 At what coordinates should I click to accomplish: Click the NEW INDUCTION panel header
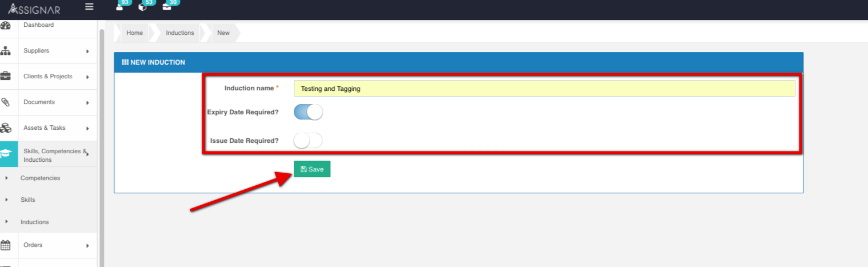(x=459, y=62)
